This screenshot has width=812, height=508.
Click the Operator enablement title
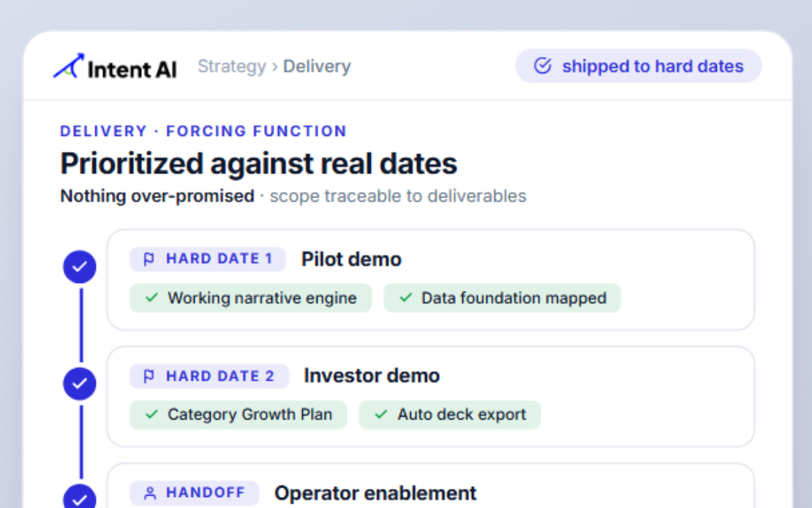point(375,493)
